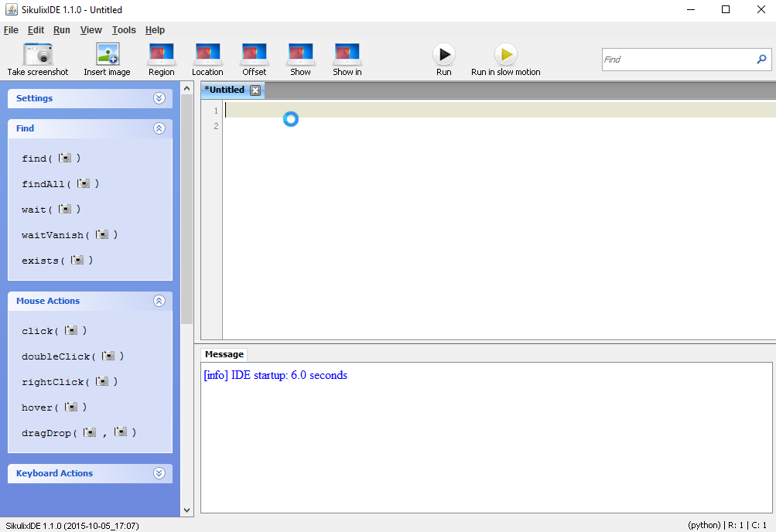Click the Keyboard Actions header text
The height and width of the screenshot is (532, 776).
coord(54,473)
